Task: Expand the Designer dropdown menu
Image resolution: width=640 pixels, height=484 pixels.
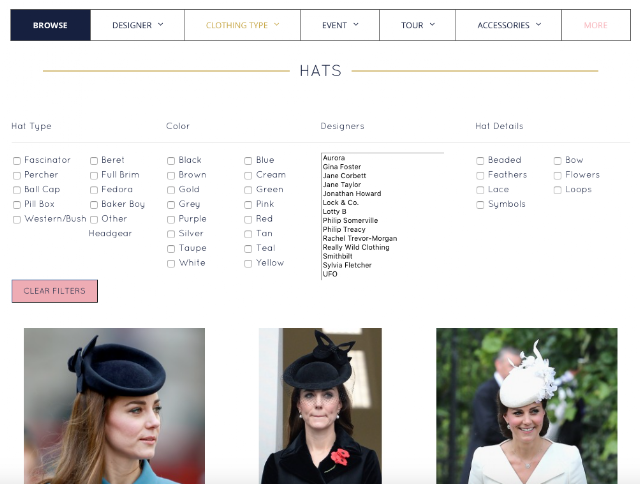Action: 138,25
